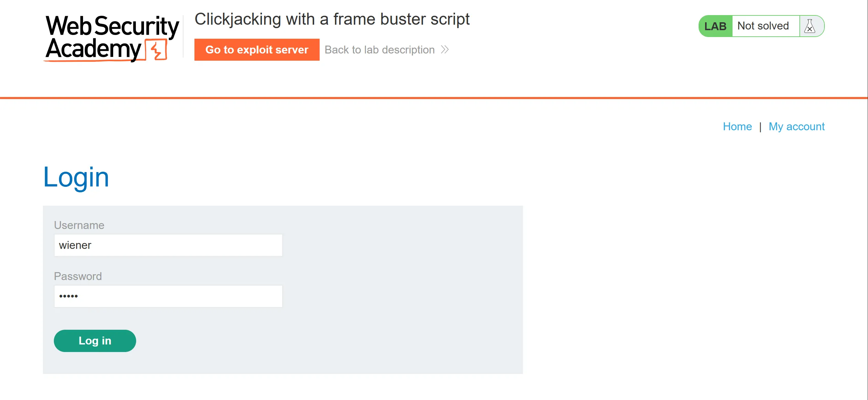Click the orange lightning bolt logo icon
The image size is (868, 400).
157,50
